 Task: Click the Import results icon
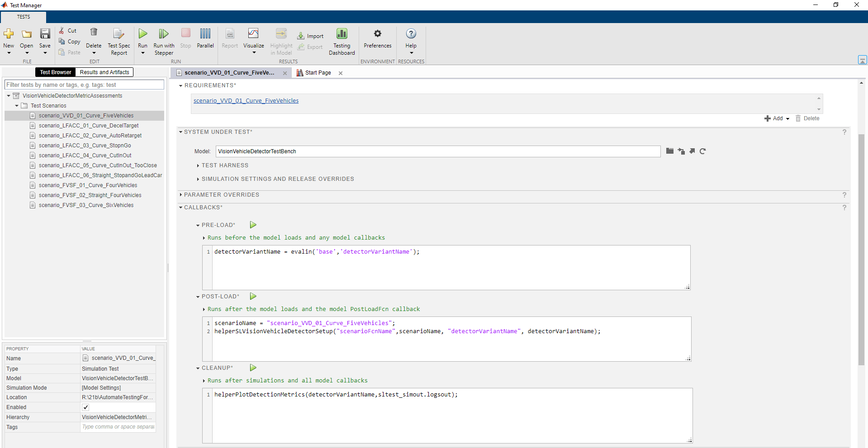click(x=301, y=36)
